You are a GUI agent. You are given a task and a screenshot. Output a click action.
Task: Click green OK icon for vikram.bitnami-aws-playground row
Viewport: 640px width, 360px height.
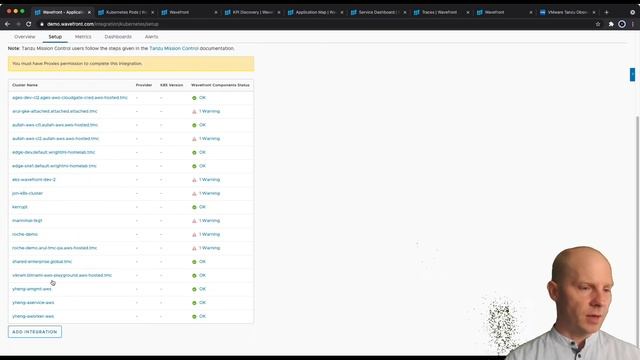[x=194, y=276]
